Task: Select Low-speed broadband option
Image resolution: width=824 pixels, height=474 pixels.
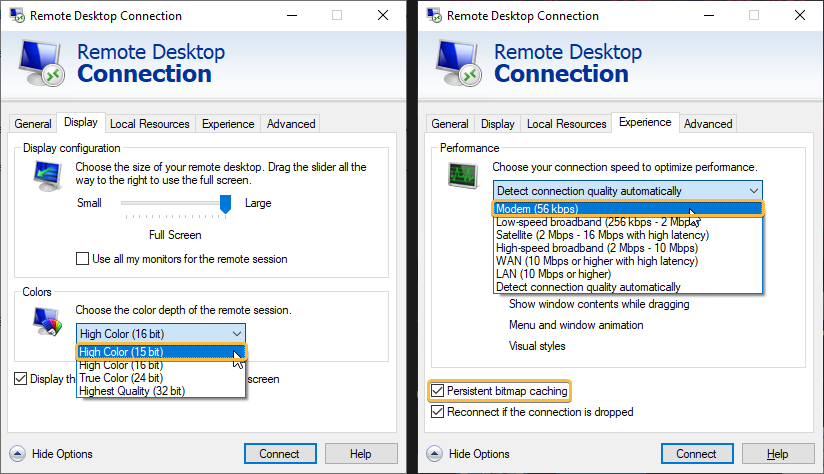Action: [628, 222]
